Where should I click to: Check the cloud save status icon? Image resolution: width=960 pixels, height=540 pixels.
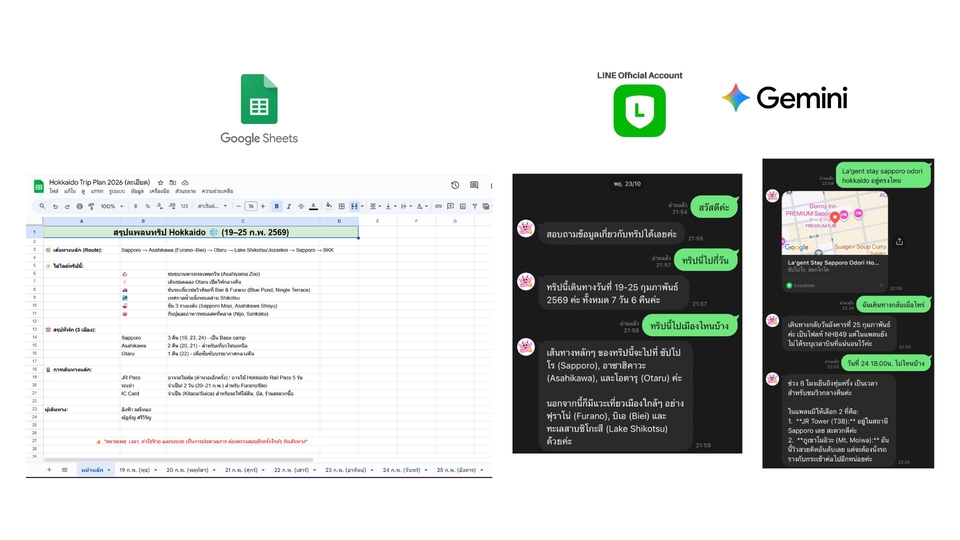[186, 182]
